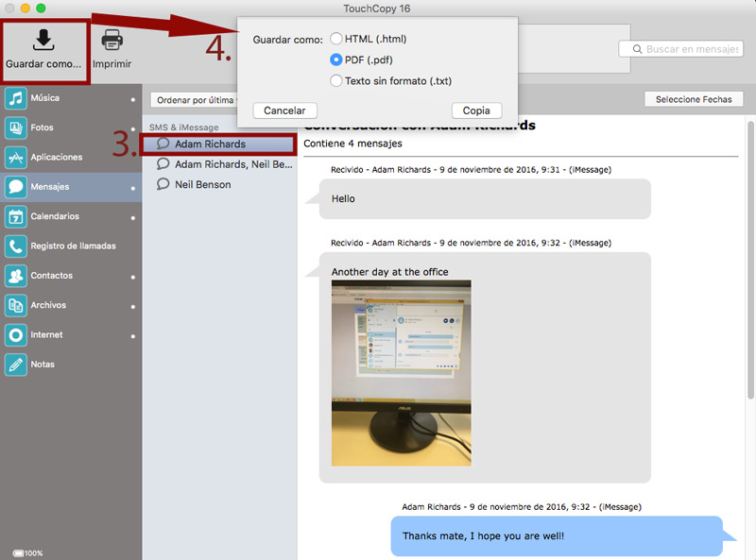Click 'Thanks mate, I hope you are well!' message

point(557,535)
